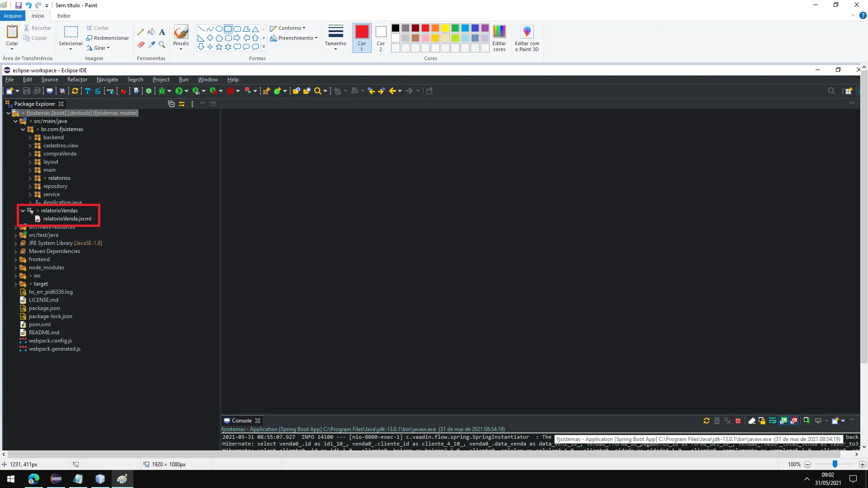Open the Windows Start menu
The height and width of the screenshot is (488, 868).
11,479
